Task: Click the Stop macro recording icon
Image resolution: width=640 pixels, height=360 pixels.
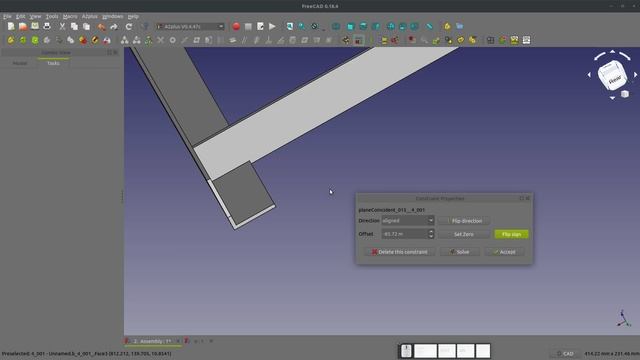Action: tap(248, 27)
